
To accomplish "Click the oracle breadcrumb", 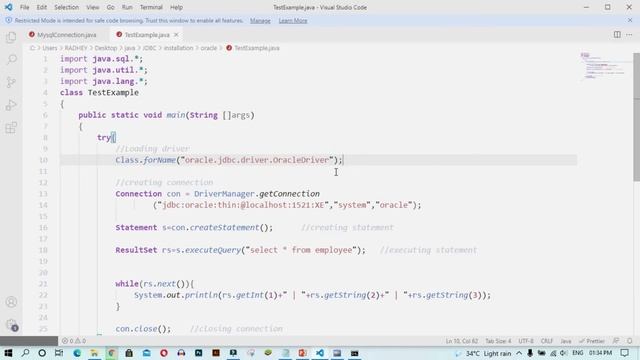I will tap(209, 48).
